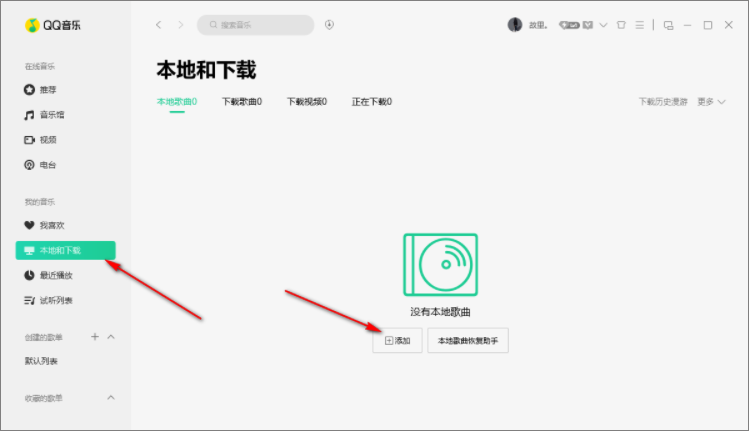Click 本地歌曲恢复助手 button
The width and height of the screenshot is (749, 431).
pos(468,340)
